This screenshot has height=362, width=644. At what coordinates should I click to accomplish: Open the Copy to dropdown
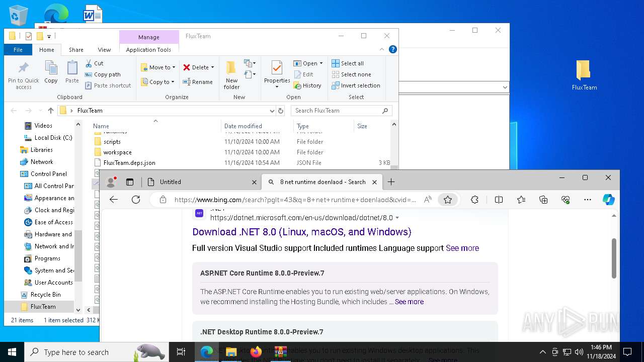pyautogui.click(x=157, y=82)
